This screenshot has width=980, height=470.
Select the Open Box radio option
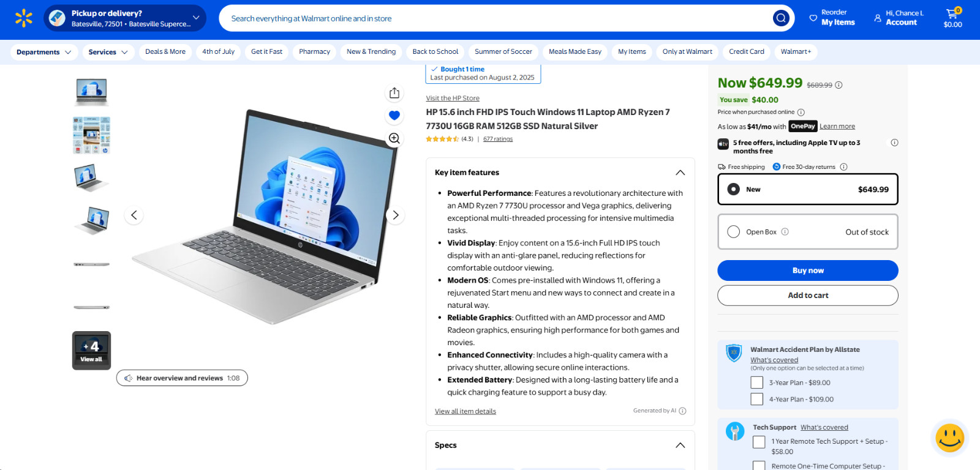point(733,232)
